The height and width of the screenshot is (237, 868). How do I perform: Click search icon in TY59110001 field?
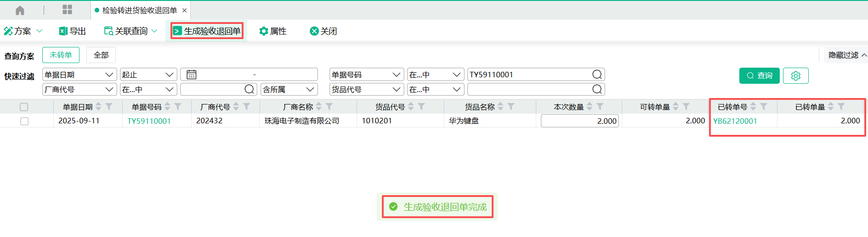[x=597, y=75]
